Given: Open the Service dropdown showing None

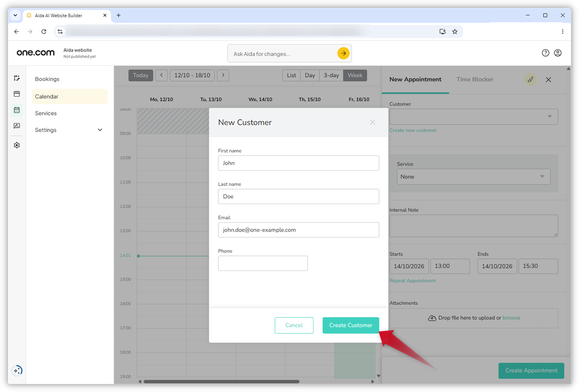Looking at the screenshot, I should (x=474, y=177).
